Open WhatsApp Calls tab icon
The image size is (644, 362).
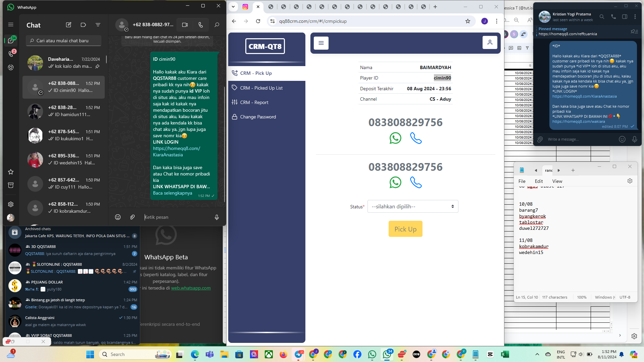pos(11,54)
